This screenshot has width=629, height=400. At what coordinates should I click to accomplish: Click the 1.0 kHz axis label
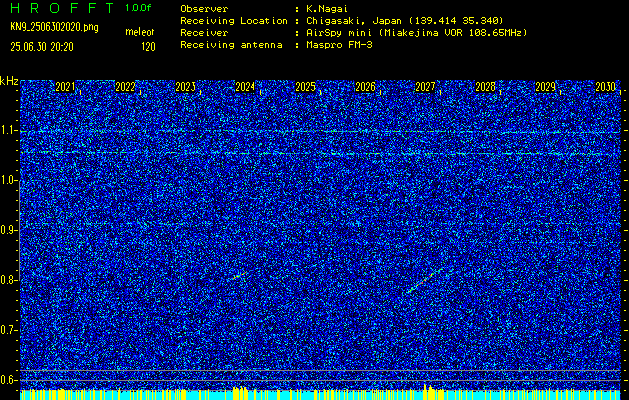pos(8,181)
